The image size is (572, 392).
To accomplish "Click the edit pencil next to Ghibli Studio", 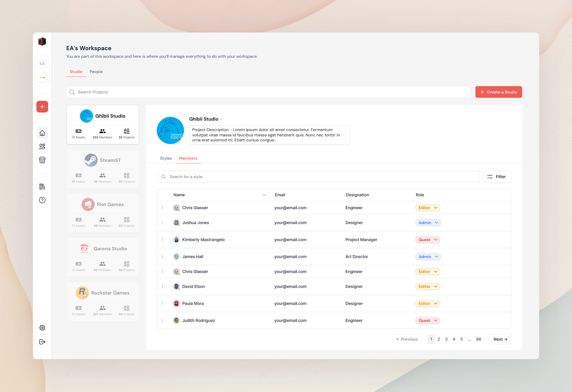I will (222, 119).
